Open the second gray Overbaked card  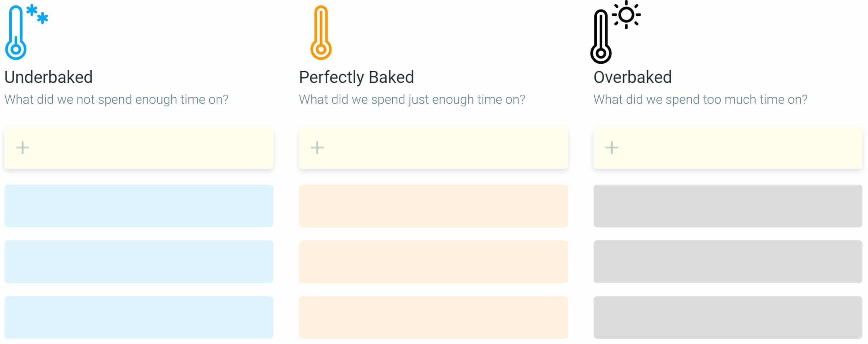728,262
